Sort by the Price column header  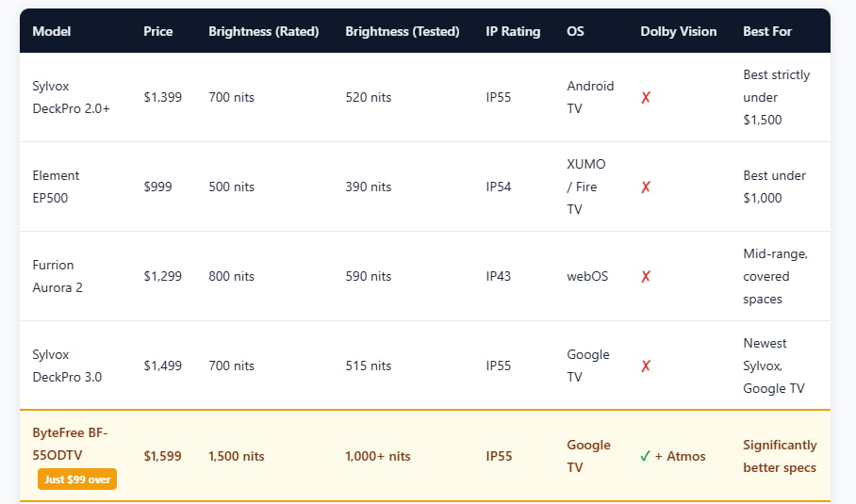(x=158, y=31)
